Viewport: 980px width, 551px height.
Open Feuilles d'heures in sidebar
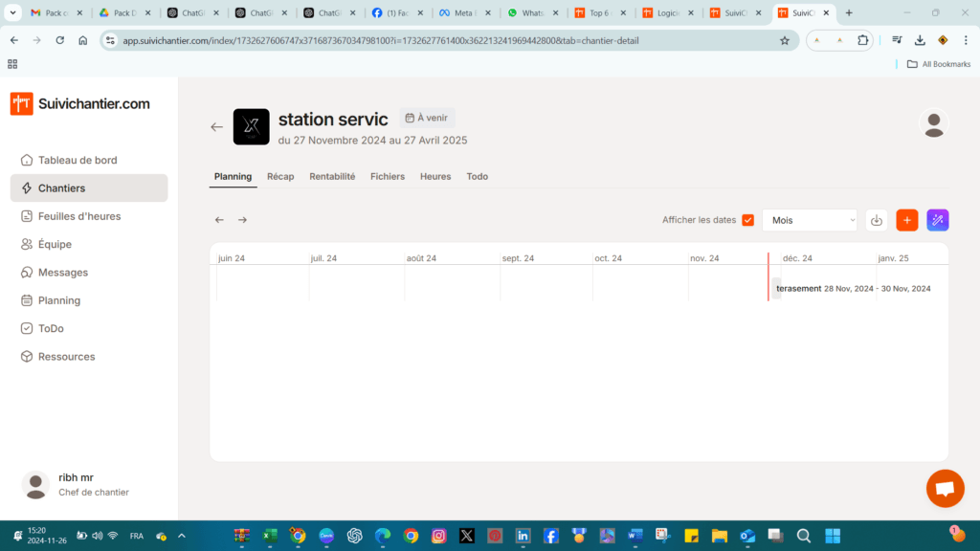pyautogui.click(x=79, y=216)
